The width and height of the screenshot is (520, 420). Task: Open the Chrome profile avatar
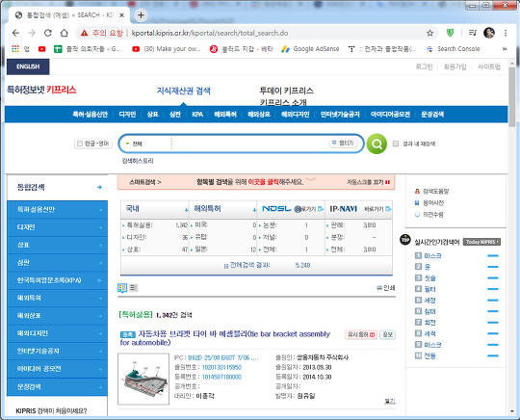click(489, 33)
